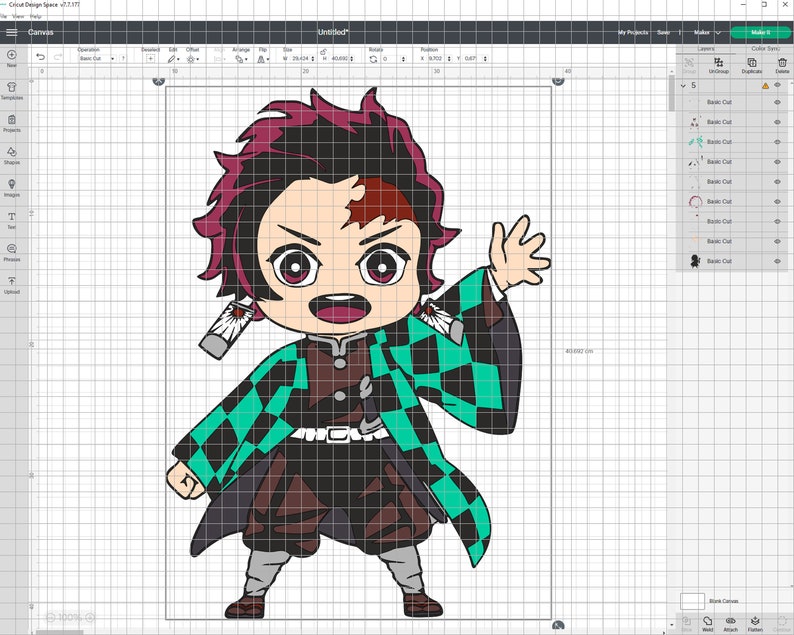Weld the selected layers
This screenshot has width=794, height=635.
pyautogui.click(x=707, y=624)
